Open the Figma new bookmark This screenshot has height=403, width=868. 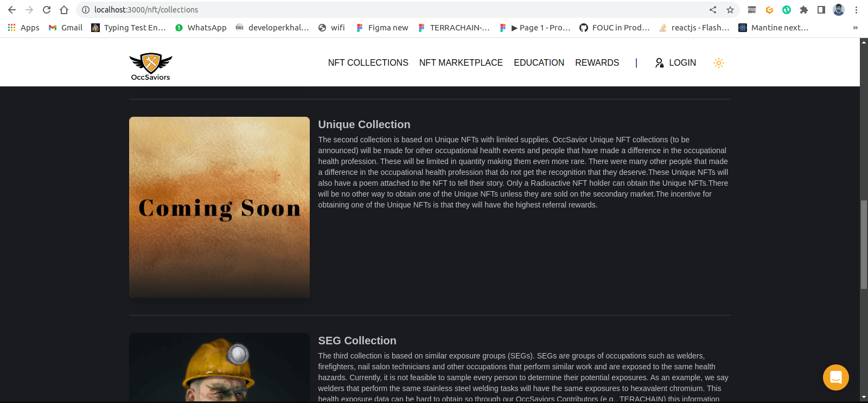point(382,28)
